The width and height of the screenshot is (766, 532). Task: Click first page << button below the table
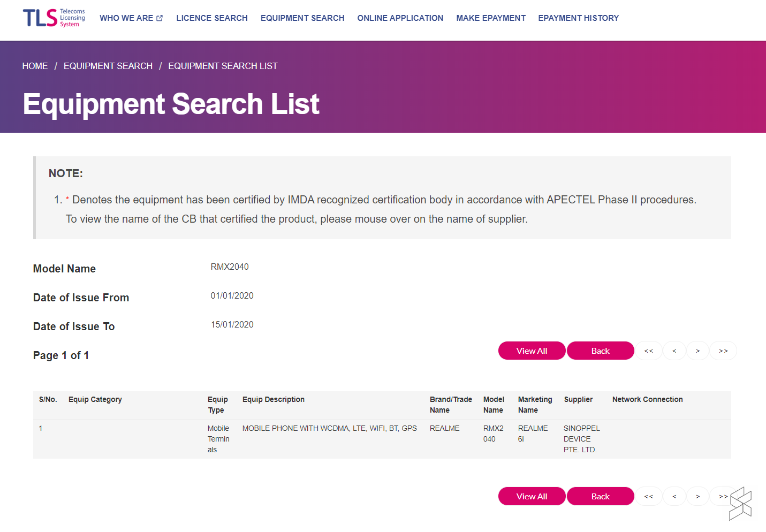point(649,497)
